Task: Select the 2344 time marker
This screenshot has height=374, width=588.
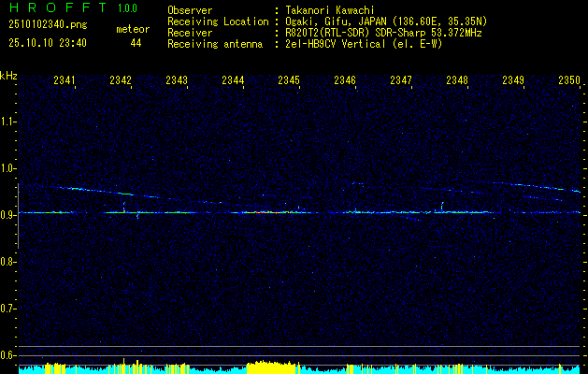Action: point(233,81)
